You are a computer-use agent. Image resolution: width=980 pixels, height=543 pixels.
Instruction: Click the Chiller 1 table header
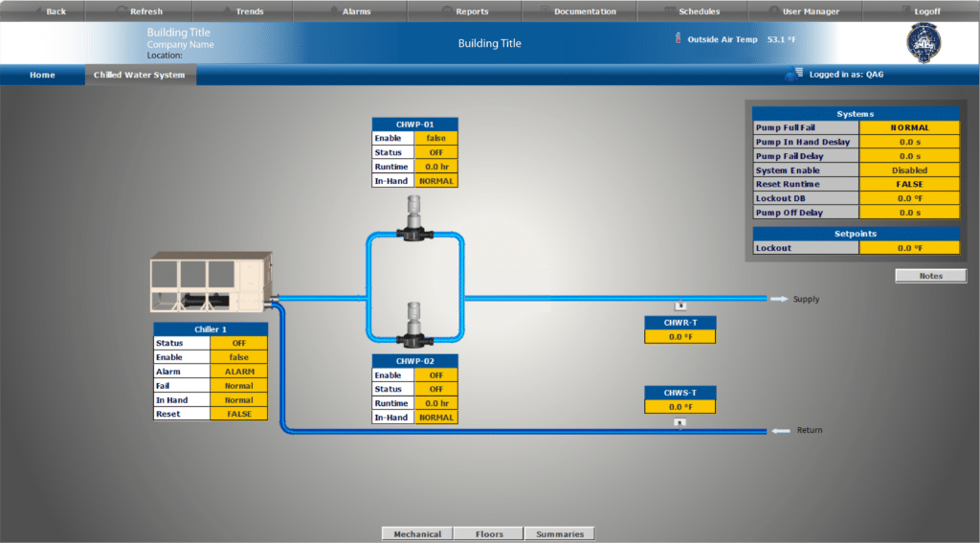(211, 329)
